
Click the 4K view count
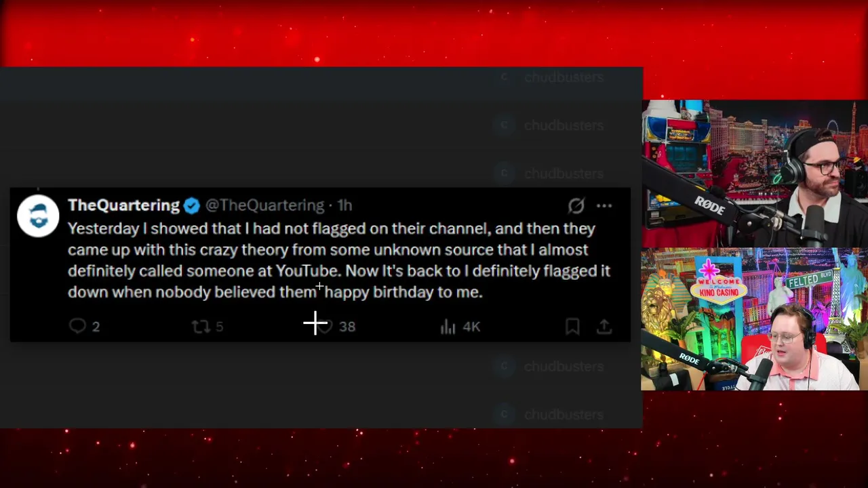coord(471,327)
